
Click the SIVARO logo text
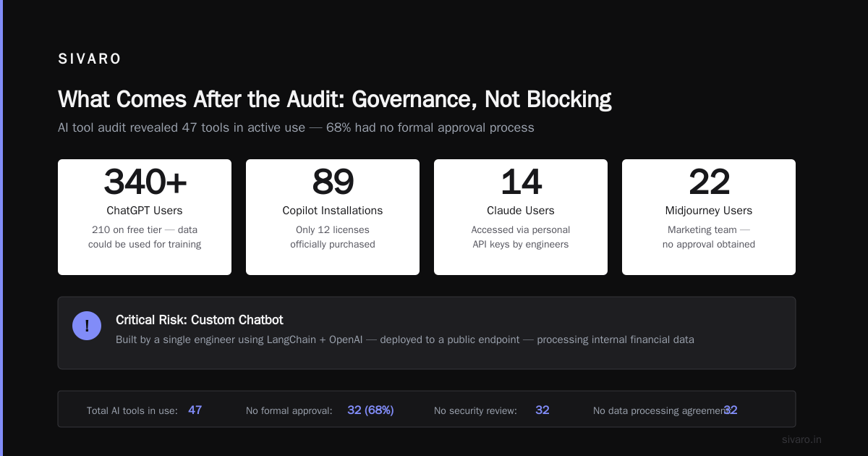pos(90,59)
